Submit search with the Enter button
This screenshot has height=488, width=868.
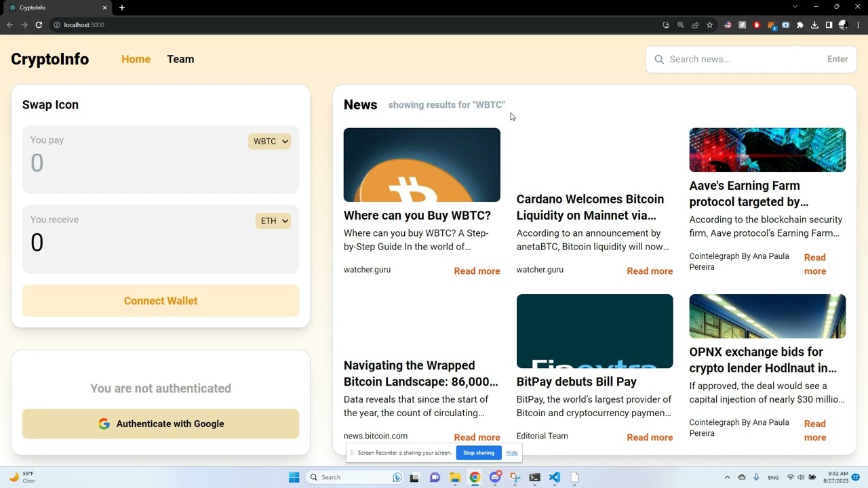pos(837,59)
